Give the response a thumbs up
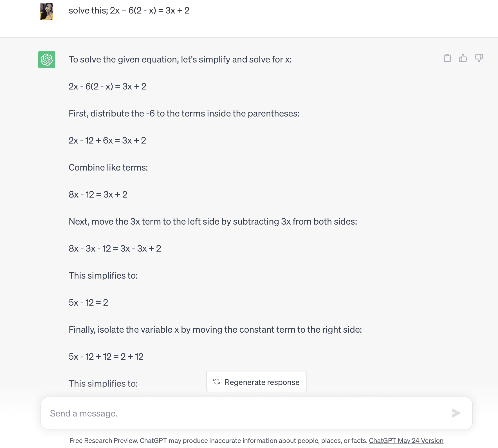 (463, 58)
